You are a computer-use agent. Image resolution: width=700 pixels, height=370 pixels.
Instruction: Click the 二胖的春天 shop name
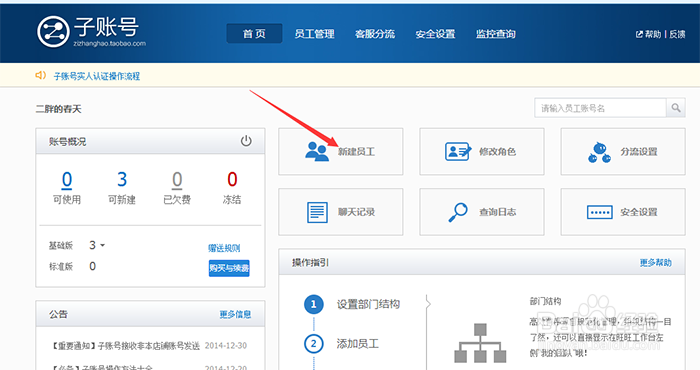tap(58, 109)
